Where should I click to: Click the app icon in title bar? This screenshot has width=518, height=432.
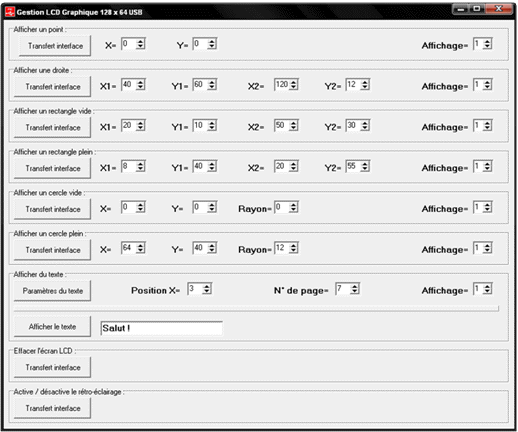click(x=10, y=12)
